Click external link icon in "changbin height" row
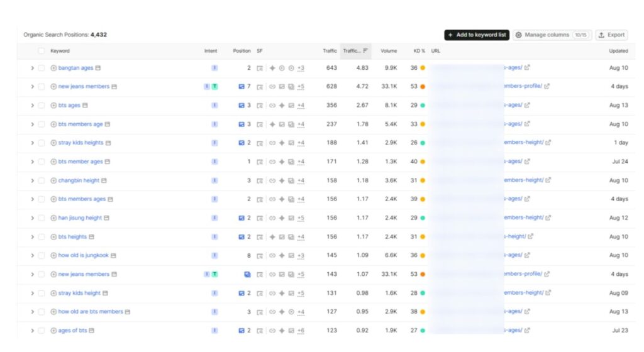This screenshot has height=352, width=644. coord(548,180)
